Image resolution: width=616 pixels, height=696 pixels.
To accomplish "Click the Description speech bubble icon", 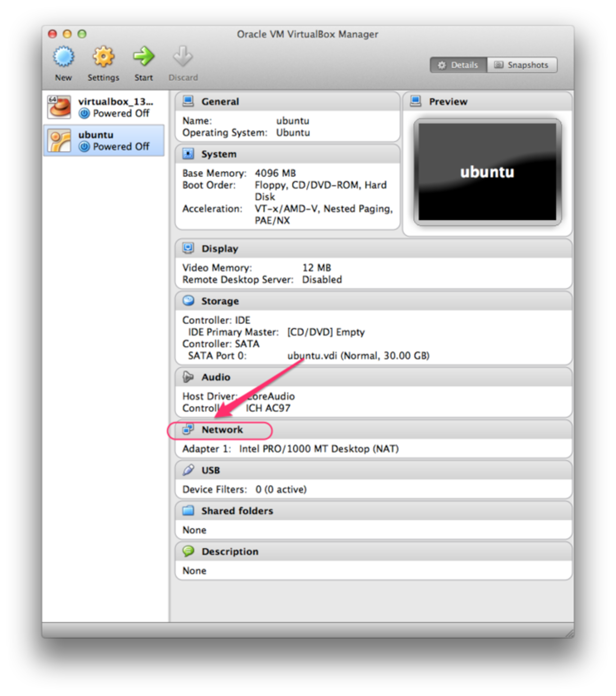I will [188, 551].
